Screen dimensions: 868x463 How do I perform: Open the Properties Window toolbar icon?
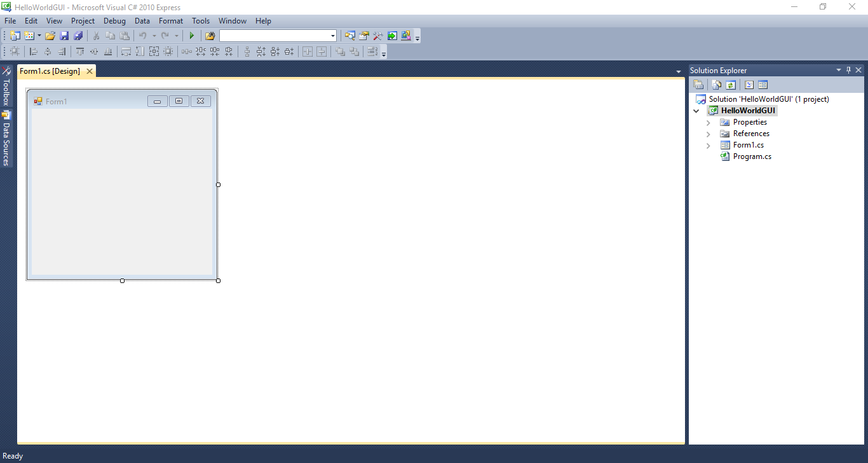pos(364,36)
